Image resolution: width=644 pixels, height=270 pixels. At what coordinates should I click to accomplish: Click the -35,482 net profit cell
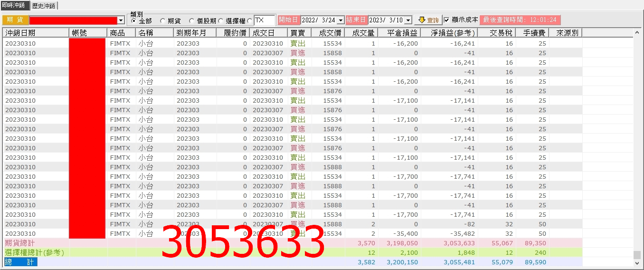point(463,233)
